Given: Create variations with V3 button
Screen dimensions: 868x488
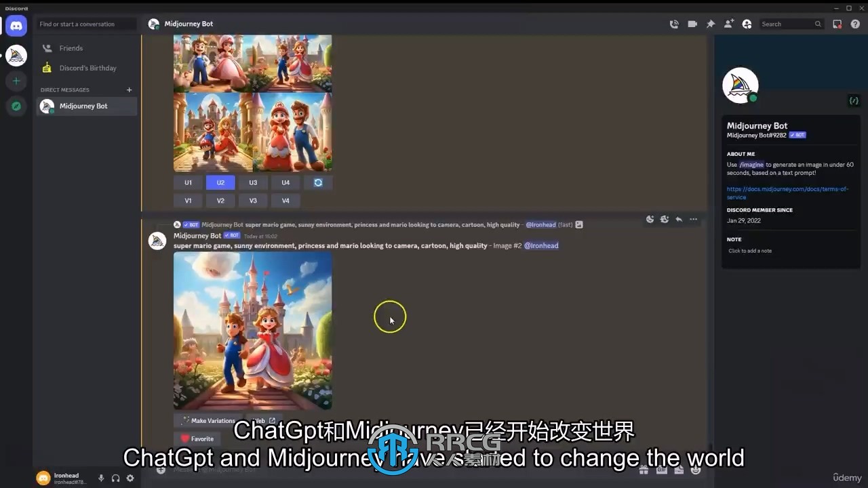Looking at the screenshot, I should click(253, 201).
